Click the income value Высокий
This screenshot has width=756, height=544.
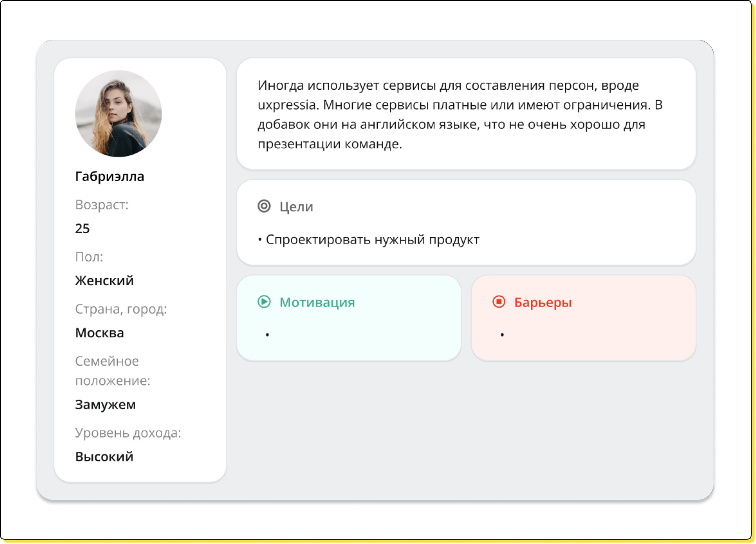coord(104,457)
